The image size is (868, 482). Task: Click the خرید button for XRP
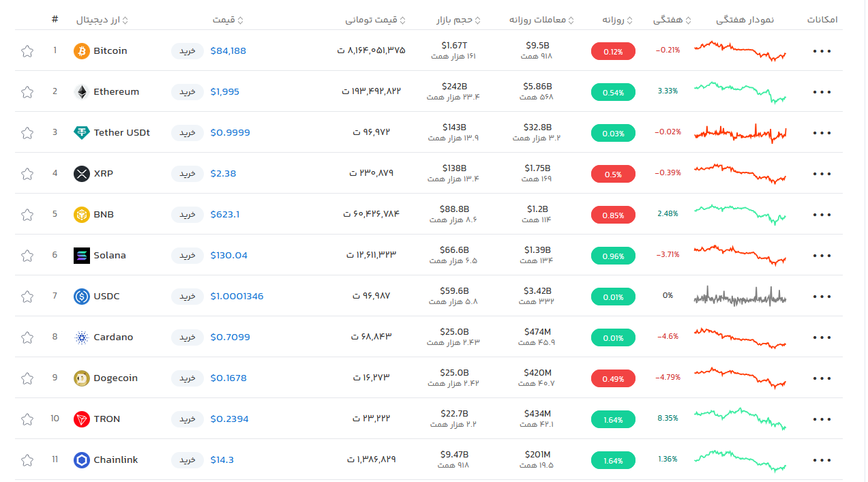click(x=187, y=174)
